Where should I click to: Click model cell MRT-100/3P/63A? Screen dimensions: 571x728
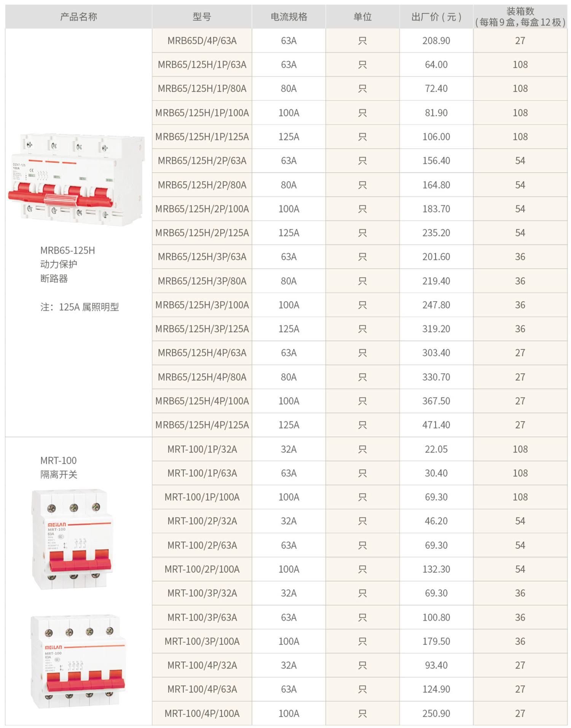(x=202, y=617)
